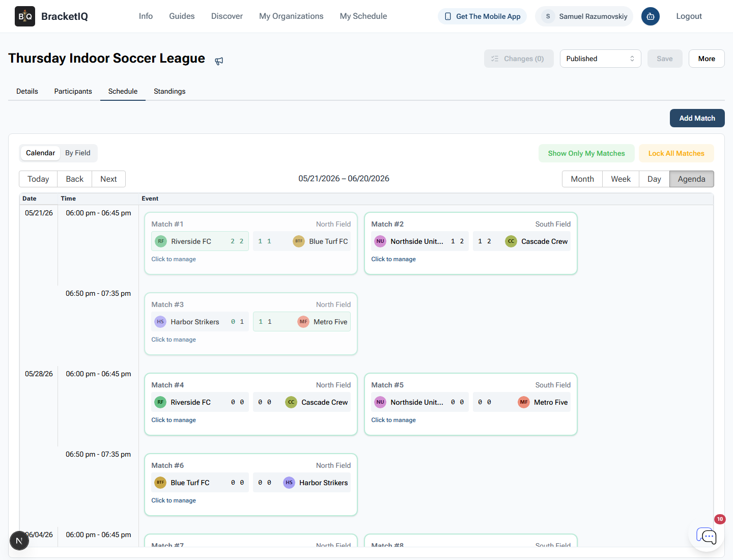The width and height of the screenshot is (733, 560).
Task: Toggle Show Only My Matches
Action: (586, 153)
